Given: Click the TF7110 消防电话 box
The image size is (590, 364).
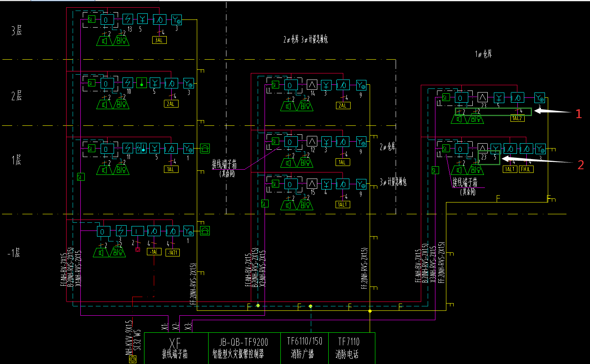Looking at the screenshot, I should [x=351, y=348].
